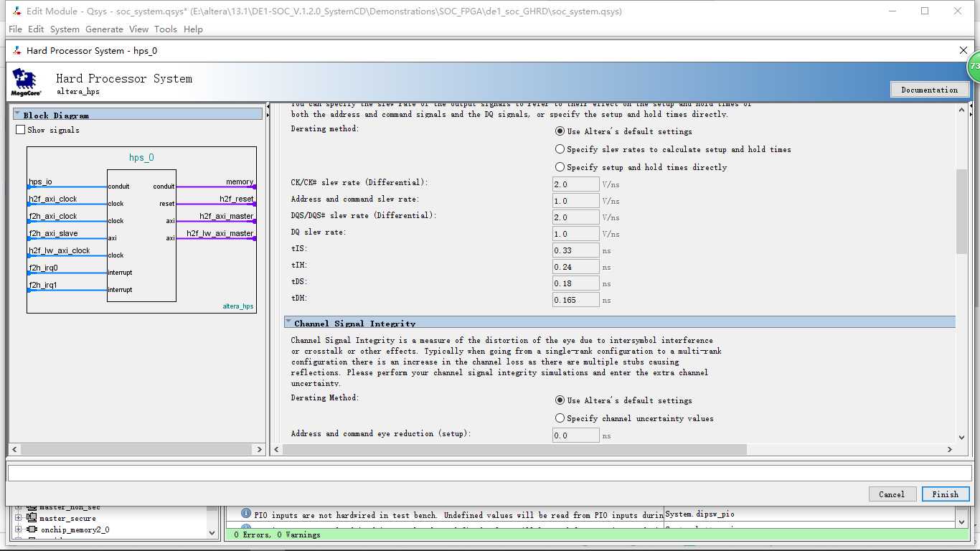Screen dimensions: 980x551
Task: Click the Hard Processor System dialog icon
Action: click(17, 51)
